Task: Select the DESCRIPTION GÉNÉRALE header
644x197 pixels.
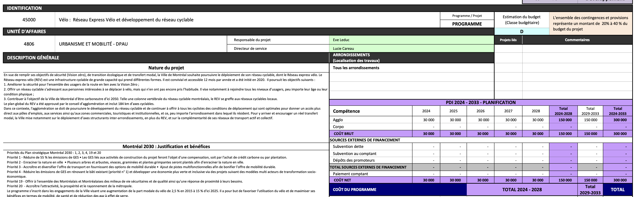Action: point(166,58)
